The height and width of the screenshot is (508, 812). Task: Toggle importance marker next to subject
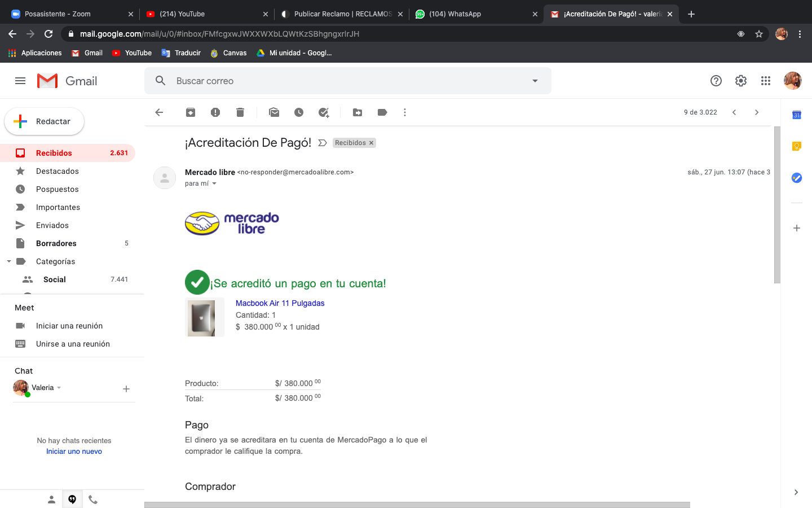tap(323, 143)
